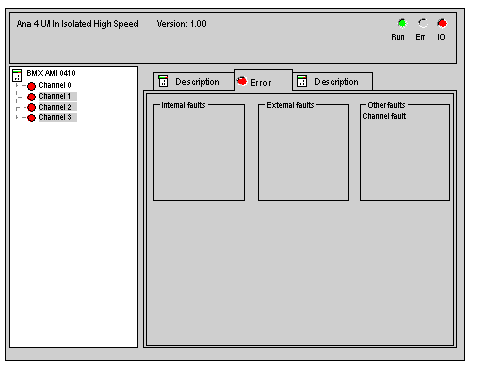Click the IO label under red light

441,37
